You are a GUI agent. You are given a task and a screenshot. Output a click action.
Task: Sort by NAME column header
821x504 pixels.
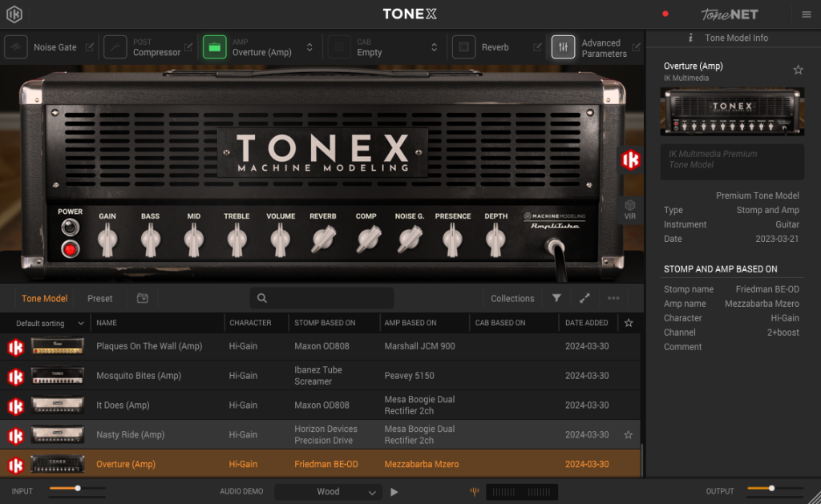tap(107, 323)
